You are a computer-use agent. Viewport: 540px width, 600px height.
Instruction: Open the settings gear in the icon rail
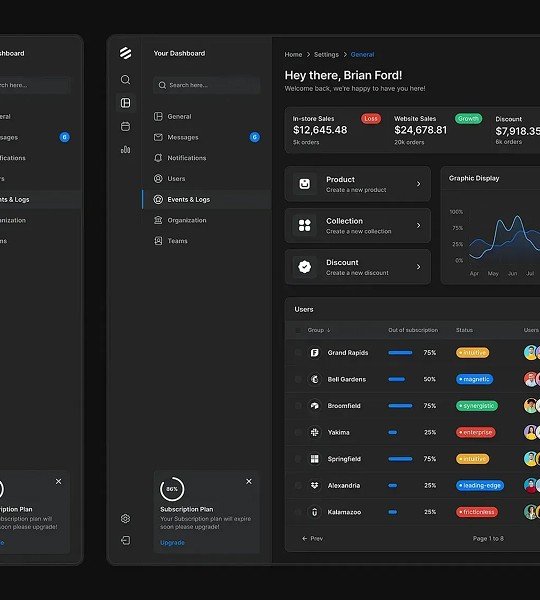coord(125,518)
